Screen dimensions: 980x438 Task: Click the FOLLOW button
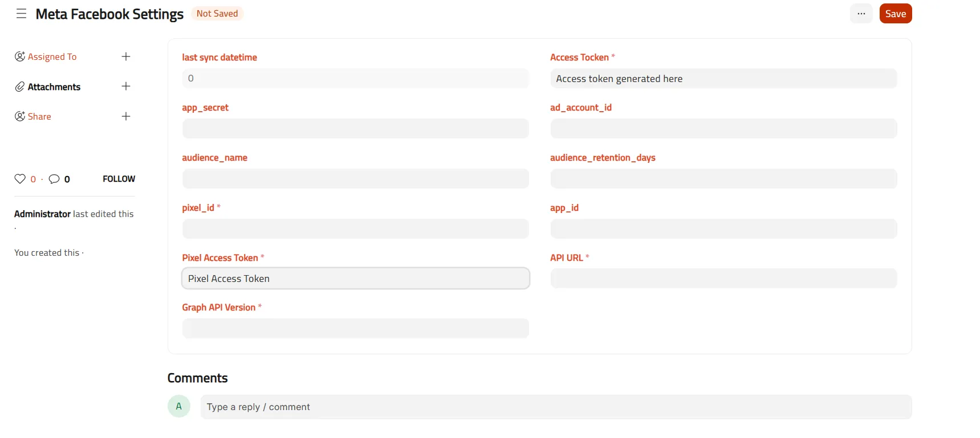click(119, 179)
